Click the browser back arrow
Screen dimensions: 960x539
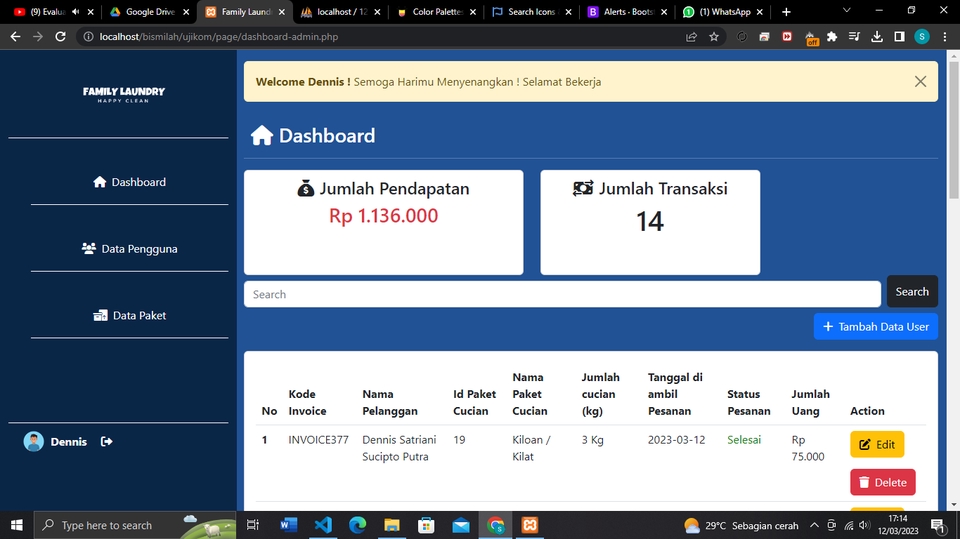[15, 37]
